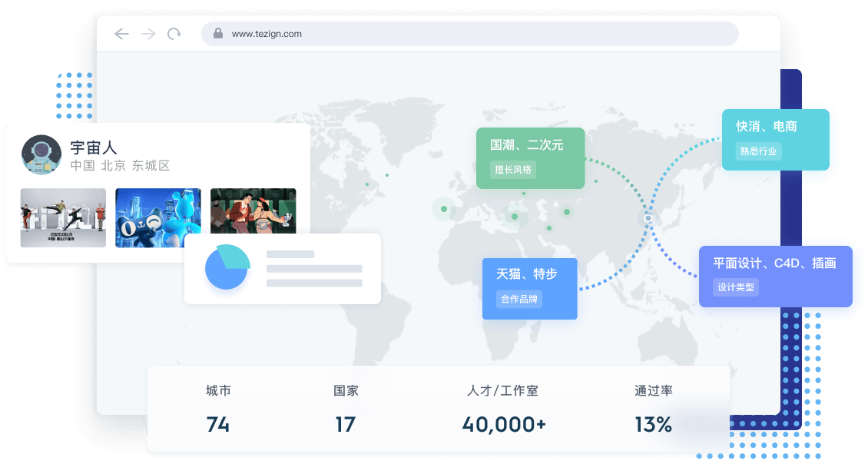Click the 13% pass rate value
Viewport: 868px width, 464px height.
click(x=653, y=425)
